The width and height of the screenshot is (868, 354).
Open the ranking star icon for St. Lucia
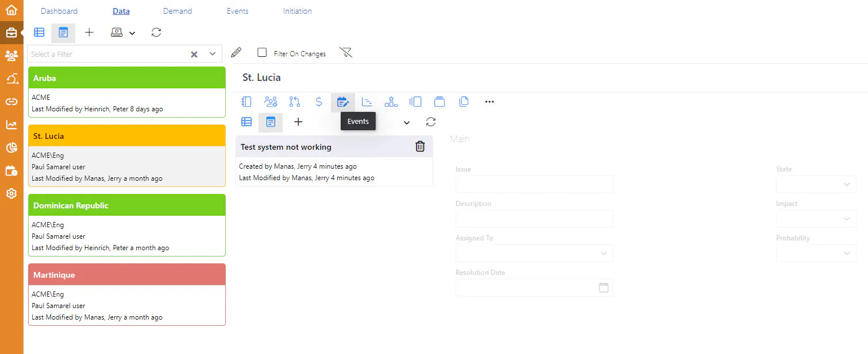[391, 102]
